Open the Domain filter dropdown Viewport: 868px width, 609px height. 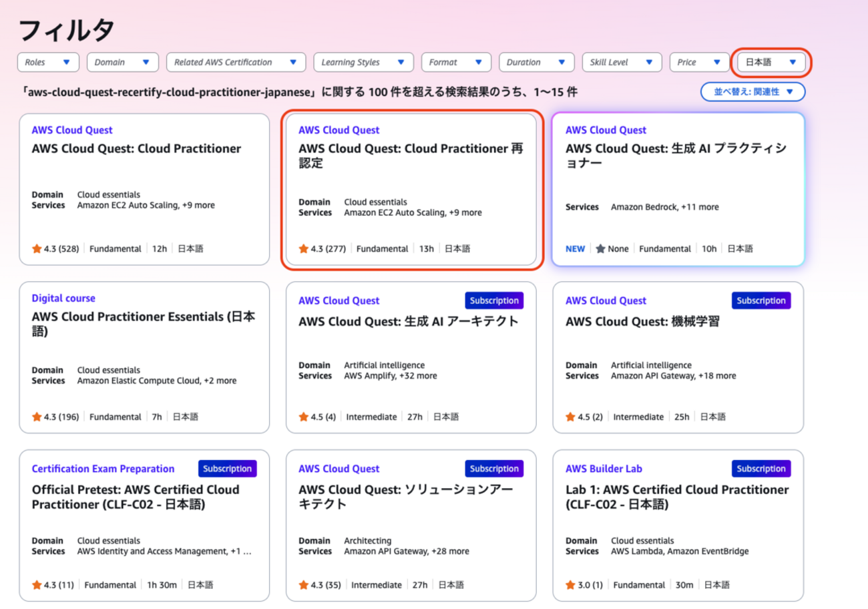pos(122,62)
